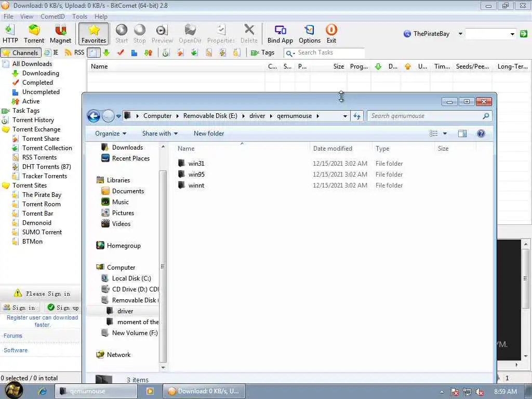Image resolution: width=532 pixels, height=399 pixels.
Task: Open a Magnet link via toolbar
Action: point(60,34)
